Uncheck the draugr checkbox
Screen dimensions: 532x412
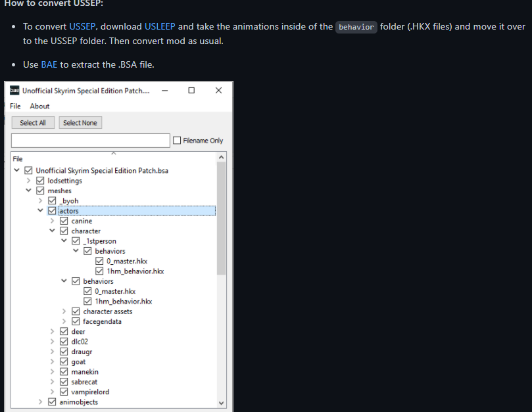point(64,352)
